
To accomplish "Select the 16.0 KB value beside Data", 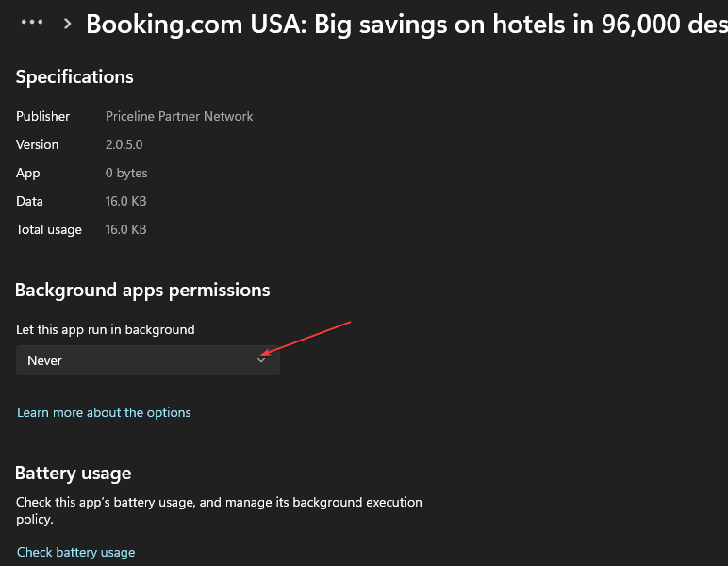I will click(125, 201).
